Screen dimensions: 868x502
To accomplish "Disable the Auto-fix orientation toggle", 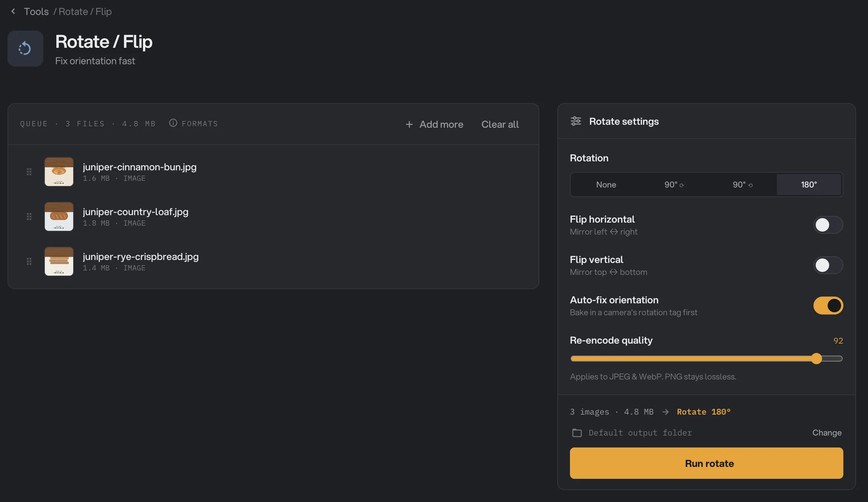I will coord(828,306).
